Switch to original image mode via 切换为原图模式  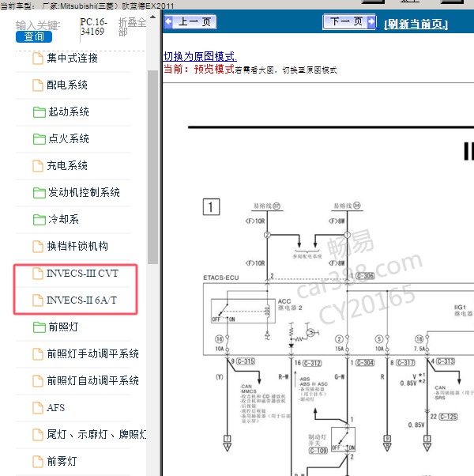click(200, 56)
